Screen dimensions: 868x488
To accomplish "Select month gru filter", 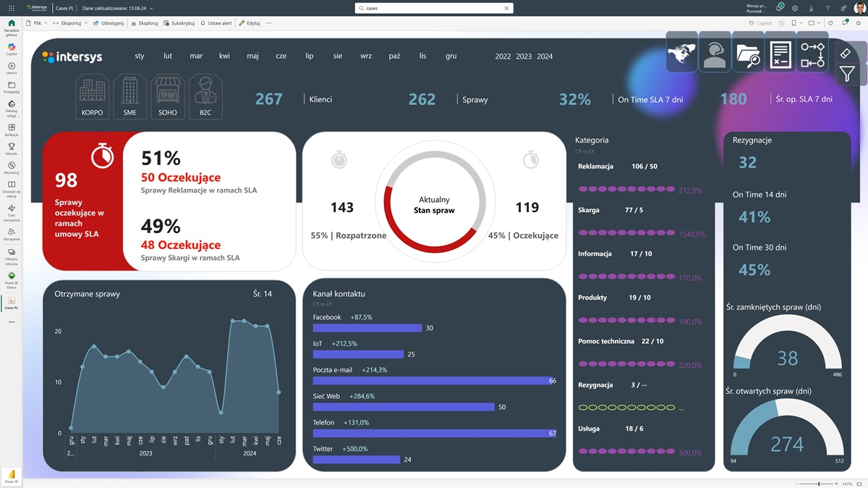I will pos(451,56).
